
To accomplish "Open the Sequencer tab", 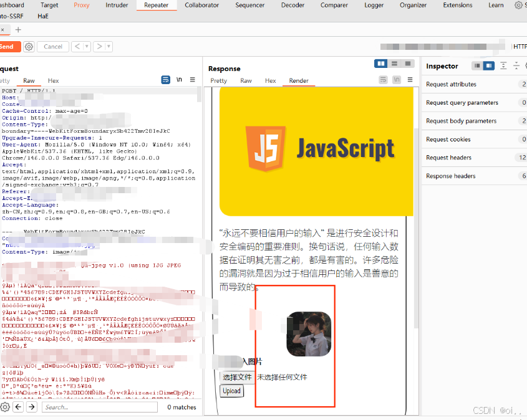I will pyautogui.click(x=249, y=5).
